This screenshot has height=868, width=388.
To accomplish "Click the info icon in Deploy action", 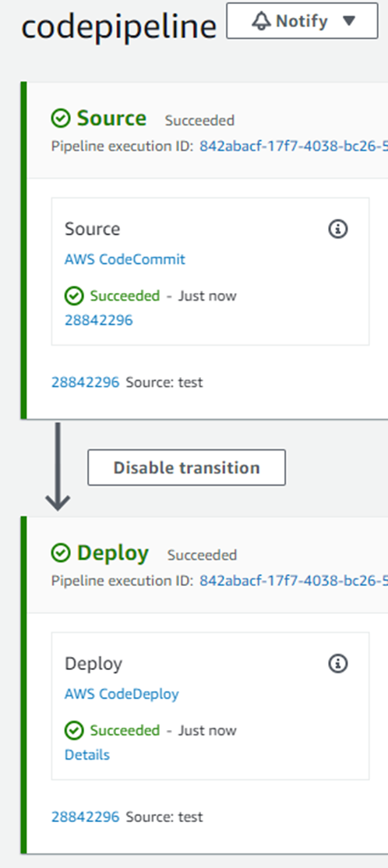I will click(x=337, y=663).
